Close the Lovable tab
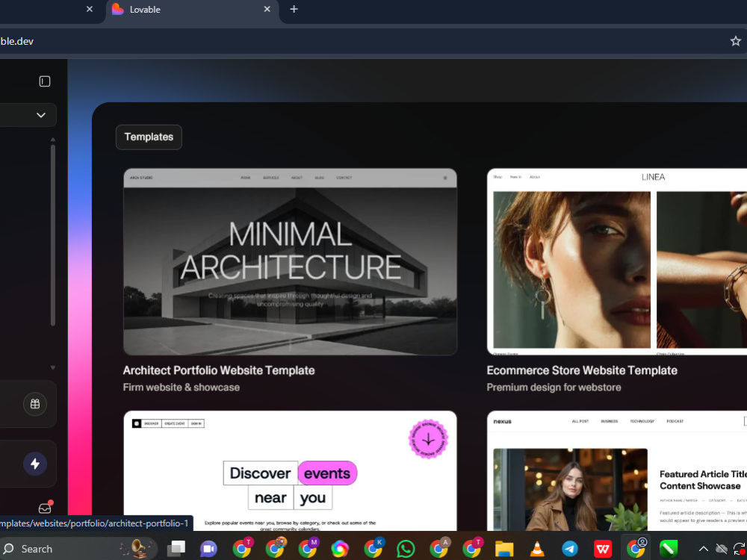 tap(267, 9)
